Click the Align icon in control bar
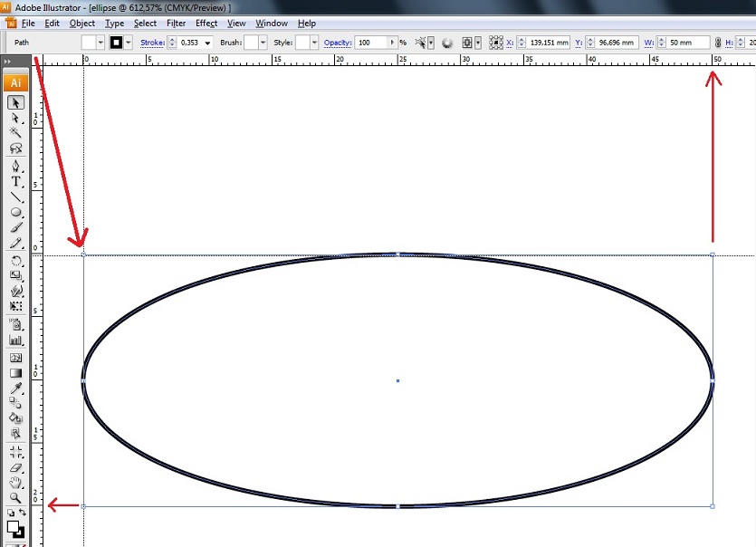756x547 pixels. click(466, 43)
